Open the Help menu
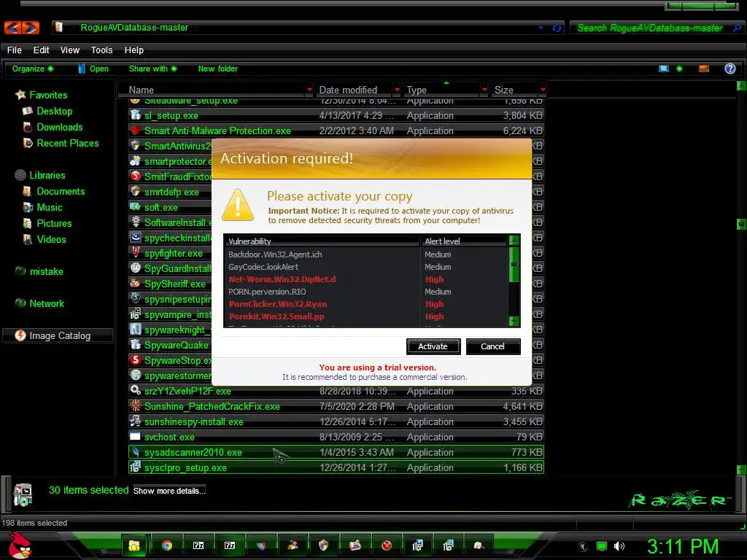Image resolution: width=747 pixels, height=560 pixels. pos(134,50)
